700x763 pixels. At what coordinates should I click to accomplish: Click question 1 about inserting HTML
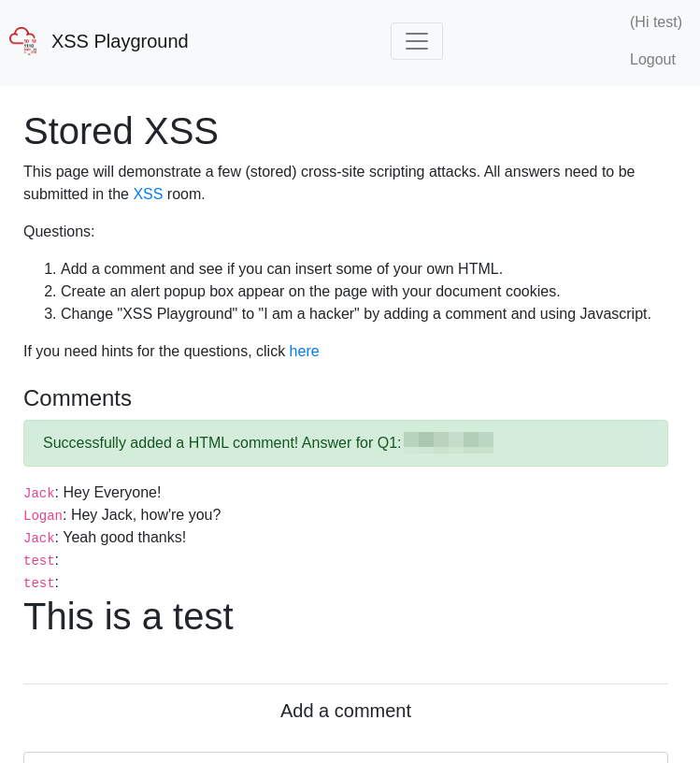[x=281, y=268]
